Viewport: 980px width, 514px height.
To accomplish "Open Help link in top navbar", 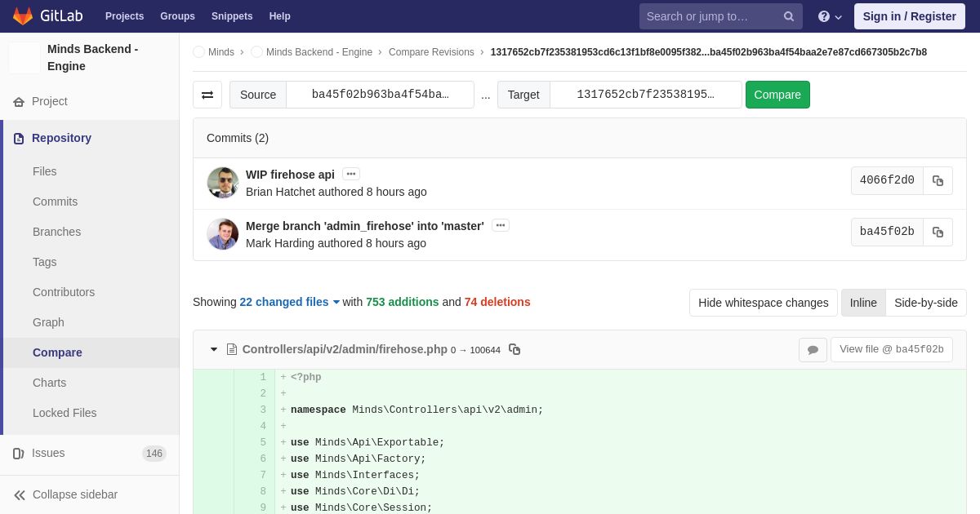I will pyautogui.click(x=280, y=16).
